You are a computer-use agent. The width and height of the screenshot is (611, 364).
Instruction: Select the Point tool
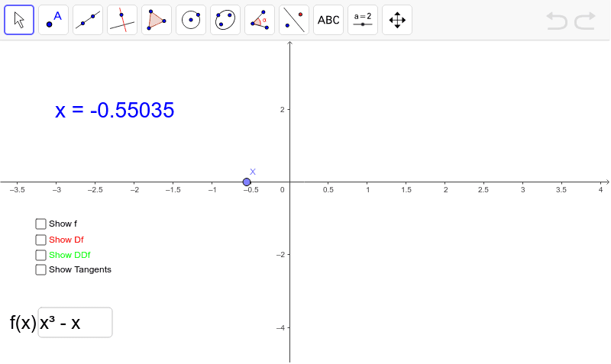tap(53, 20)
